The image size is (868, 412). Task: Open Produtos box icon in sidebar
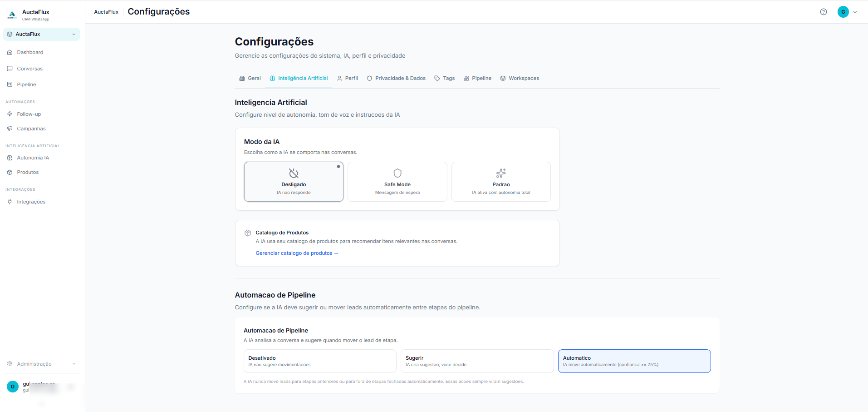click(10, 172)
